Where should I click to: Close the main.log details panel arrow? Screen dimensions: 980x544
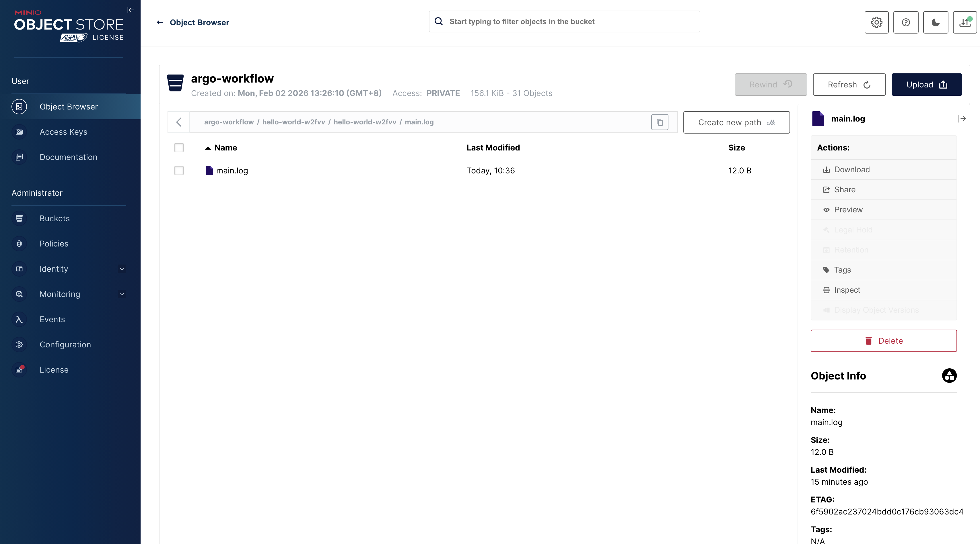[962, 119]
